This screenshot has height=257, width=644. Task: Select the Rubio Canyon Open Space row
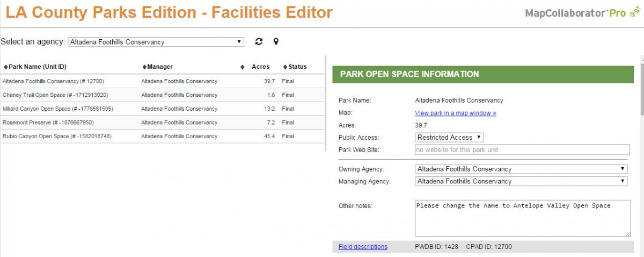(x=162, y=137)
